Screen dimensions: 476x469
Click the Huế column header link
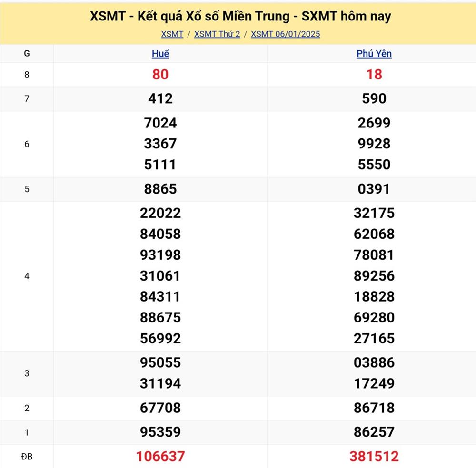pos(160,54)
